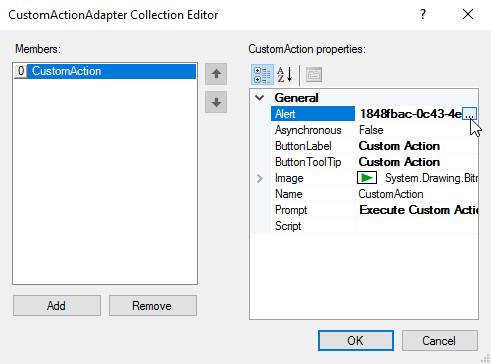Screen dimensions: 491x364
Task: Click the green play Image preview
Action: pos(367,178)
